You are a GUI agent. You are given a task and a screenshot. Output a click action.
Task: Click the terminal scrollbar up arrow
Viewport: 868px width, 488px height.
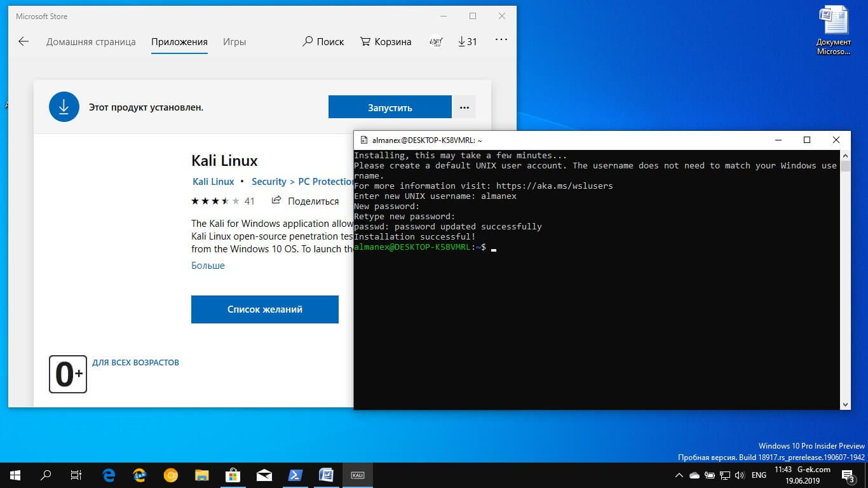pos(845,154)
